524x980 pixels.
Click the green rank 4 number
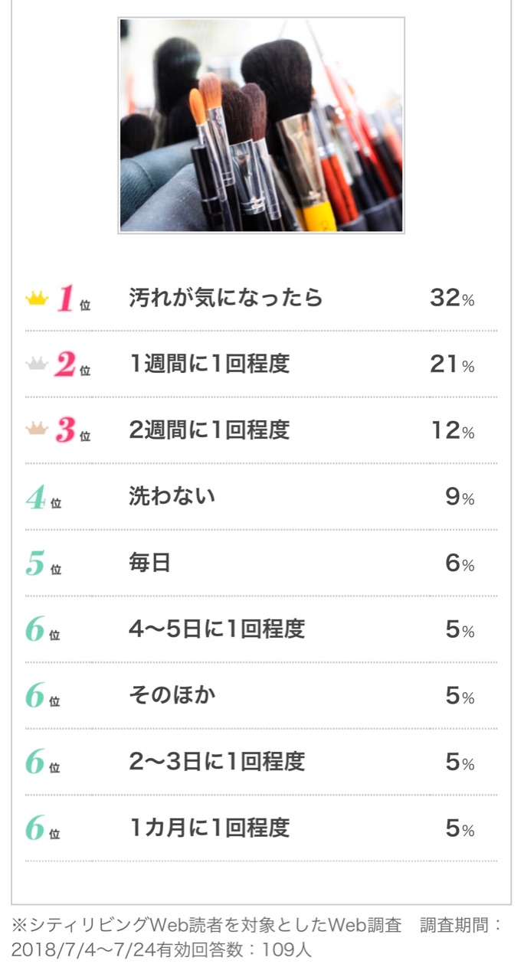(36, 498)
